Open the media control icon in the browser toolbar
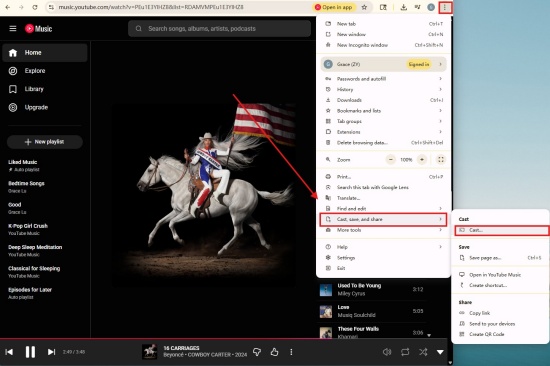This screenshot has width=550, height=366. click(417, 7)
